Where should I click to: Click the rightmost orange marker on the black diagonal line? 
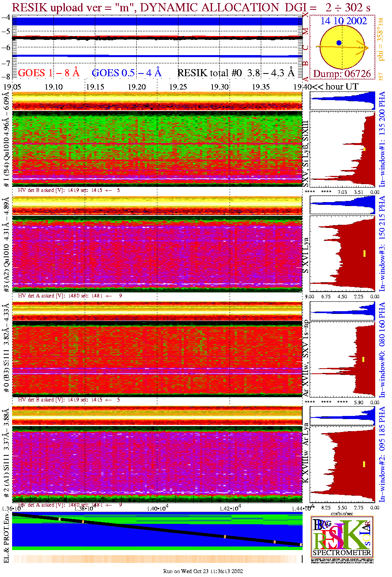tap(301, 545)
